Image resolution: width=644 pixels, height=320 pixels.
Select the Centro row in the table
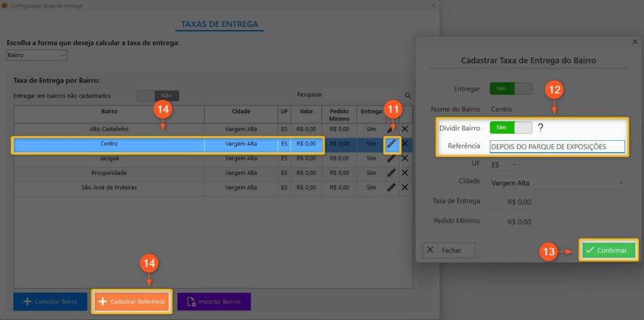109,144
